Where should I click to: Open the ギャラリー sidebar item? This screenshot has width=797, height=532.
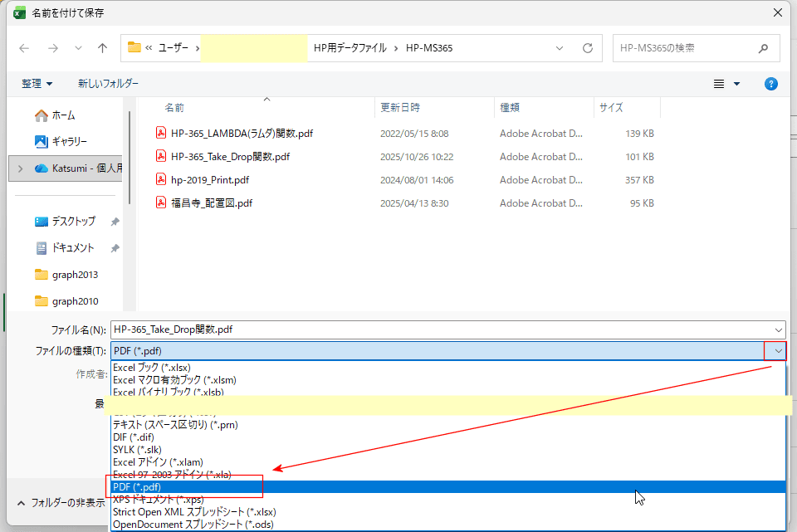tap(69, 141)
